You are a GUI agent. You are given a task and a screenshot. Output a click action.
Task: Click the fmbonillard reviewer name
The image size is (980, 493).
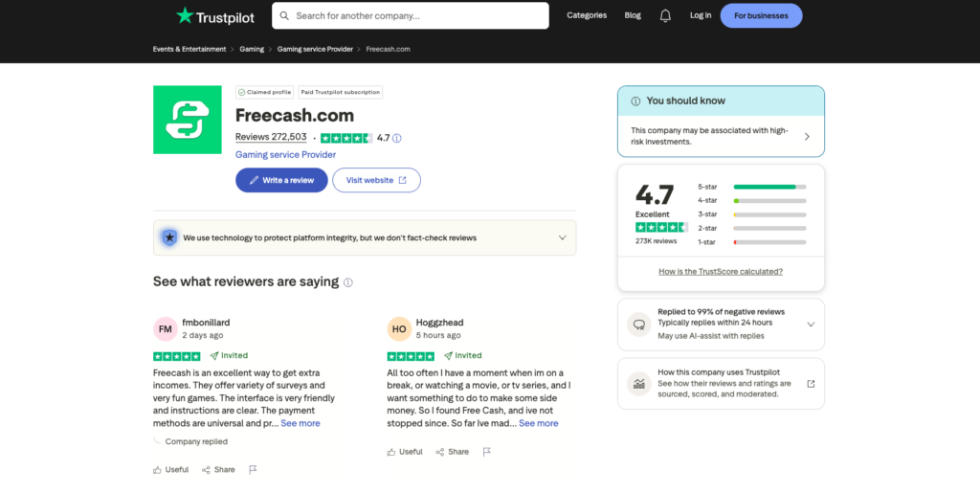point(207,323)
